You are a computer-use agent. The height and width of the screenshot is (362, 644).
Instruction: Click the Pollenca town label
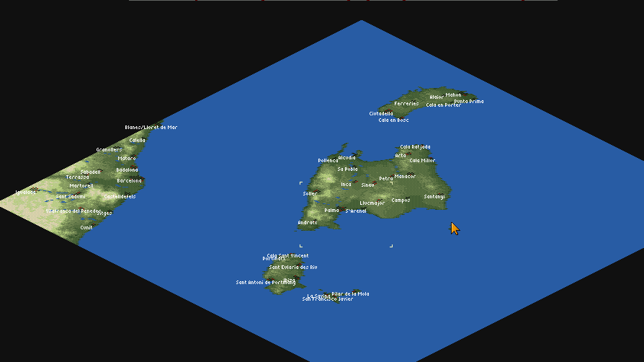[x=328, y=160]
